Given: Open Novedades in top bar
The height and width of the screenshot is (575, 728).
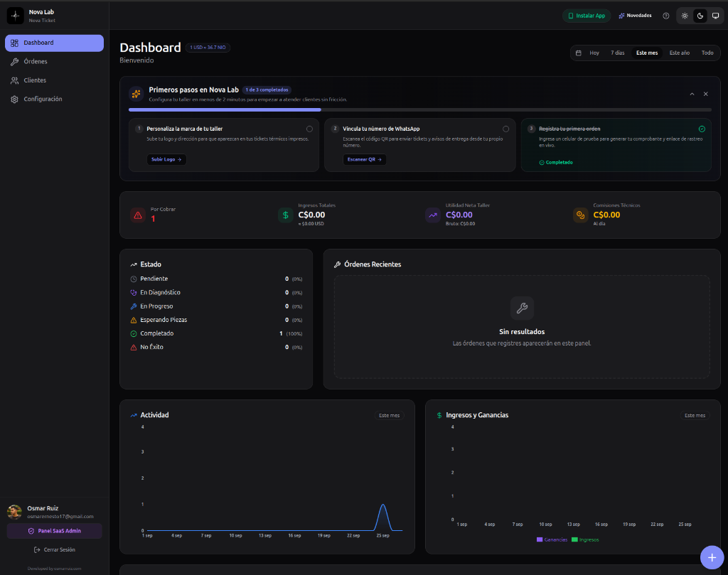Looking at the screenshot, I should (635, 16).
